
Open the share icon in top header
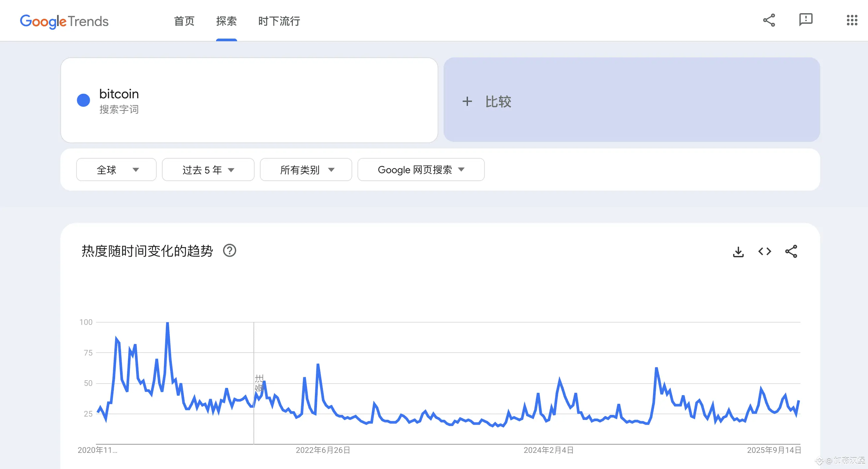pos(769,20)
